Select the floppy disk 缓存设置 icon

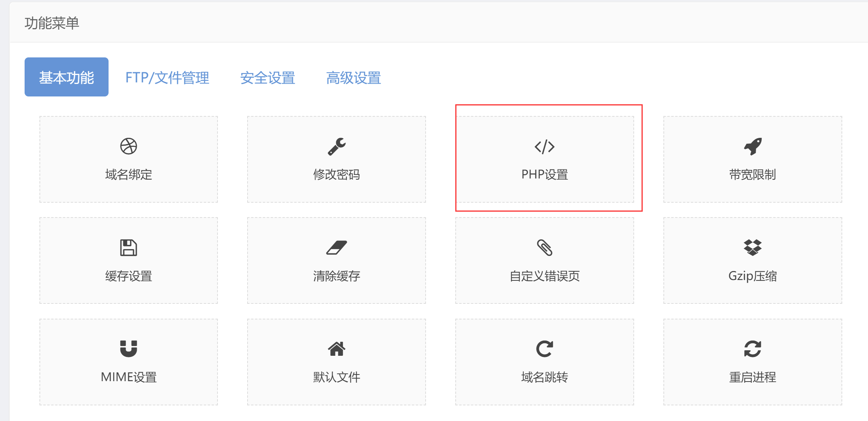pos(128,248)
